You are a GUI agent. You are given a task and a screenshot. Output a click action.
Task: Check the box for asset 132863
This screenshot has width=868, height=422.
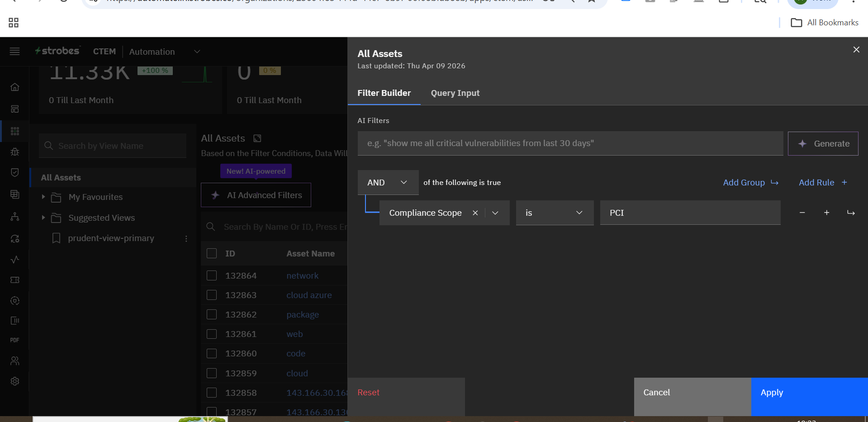(212, 295)
